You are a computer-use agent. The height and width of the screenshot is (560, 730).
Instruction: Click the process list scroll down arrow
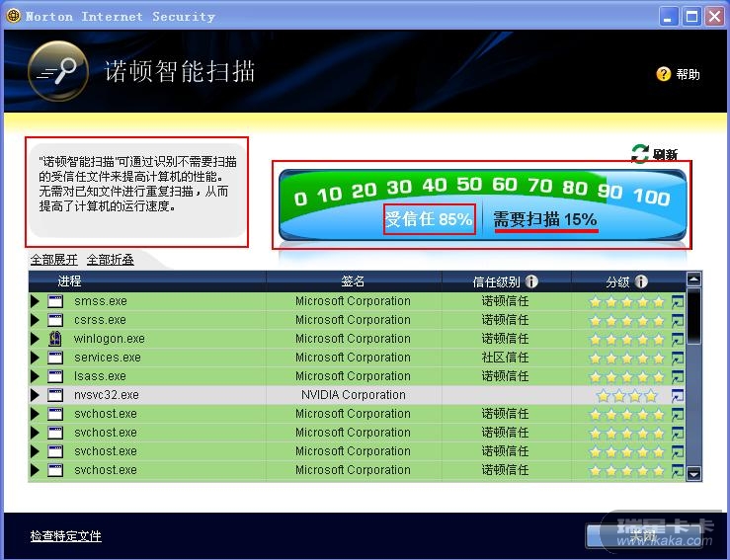(x=693, y=474)
